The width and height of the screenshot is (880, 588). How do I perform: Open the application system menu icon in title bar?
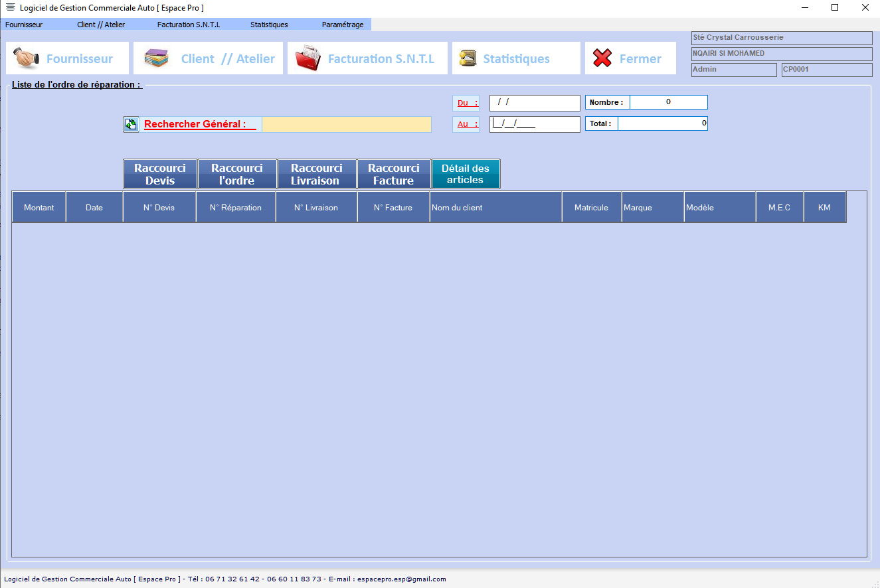(x=10, y=7)
